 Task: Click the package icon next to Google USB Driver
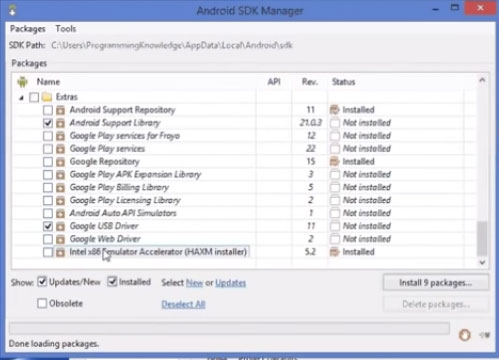click(60, 226)
